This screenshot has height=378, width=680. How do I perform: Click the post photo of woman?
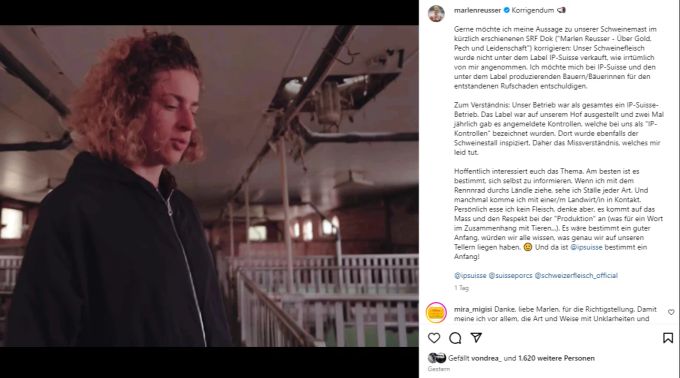pos(209,186)
